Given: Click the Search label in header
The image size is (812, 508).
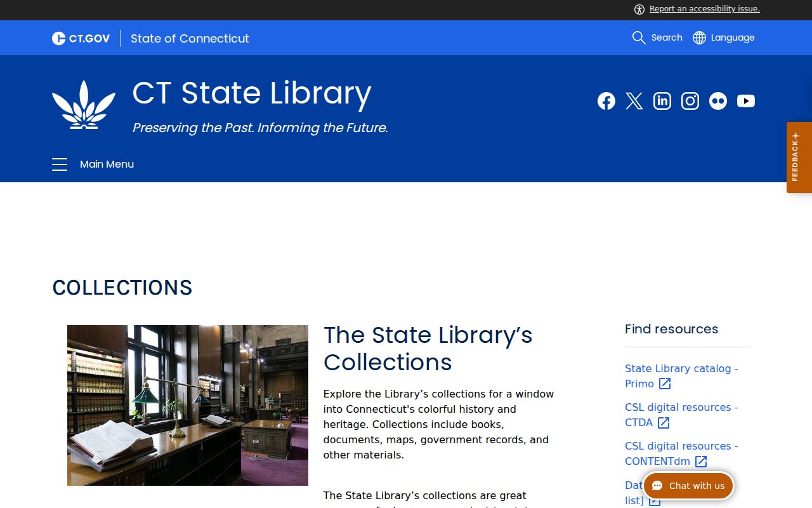Looking at the screenshot, I should 667,37.
